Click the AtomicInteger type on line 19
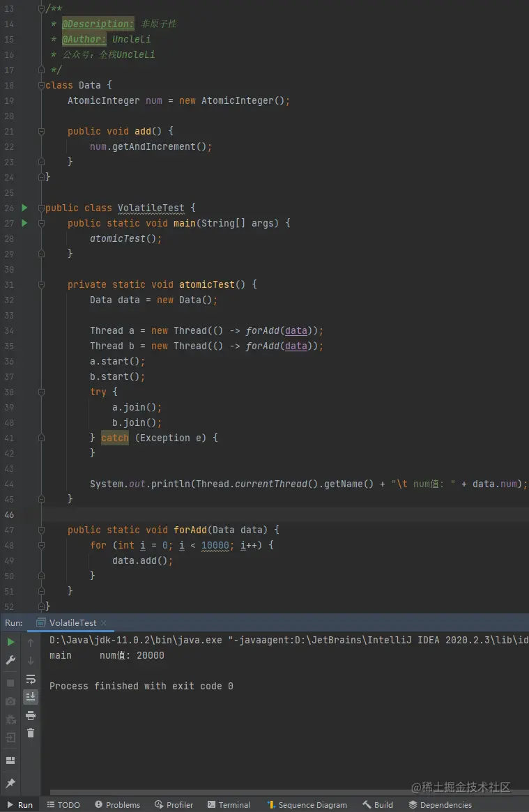Screen dimensions: 529x812 (104, 100)
